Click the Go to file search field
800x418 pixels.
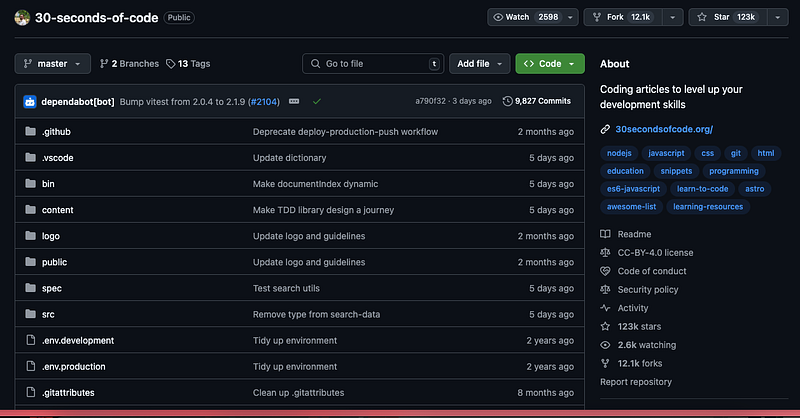[373, 64]
